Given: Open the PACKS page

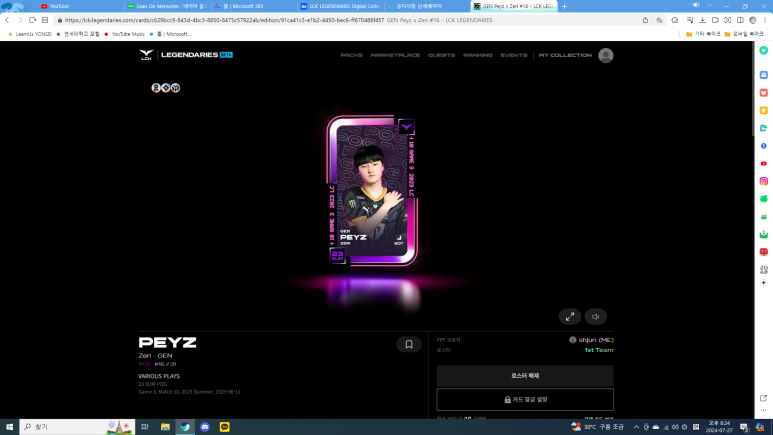Looking at the screenshot, I should pos(351,55).
